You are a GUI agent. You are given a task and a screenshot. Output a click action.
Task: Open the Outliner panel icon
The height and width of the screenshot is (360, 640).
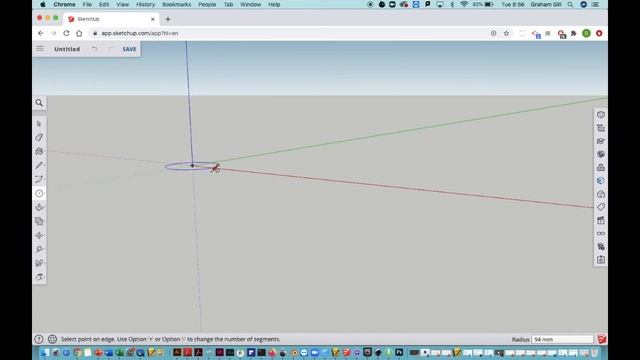tap(601, 128)
